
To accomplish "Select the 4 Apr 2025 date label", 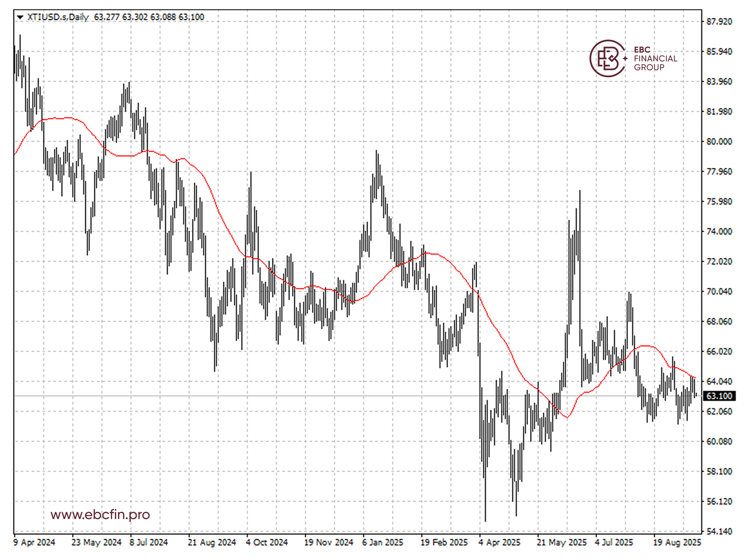I will [499, 543].
